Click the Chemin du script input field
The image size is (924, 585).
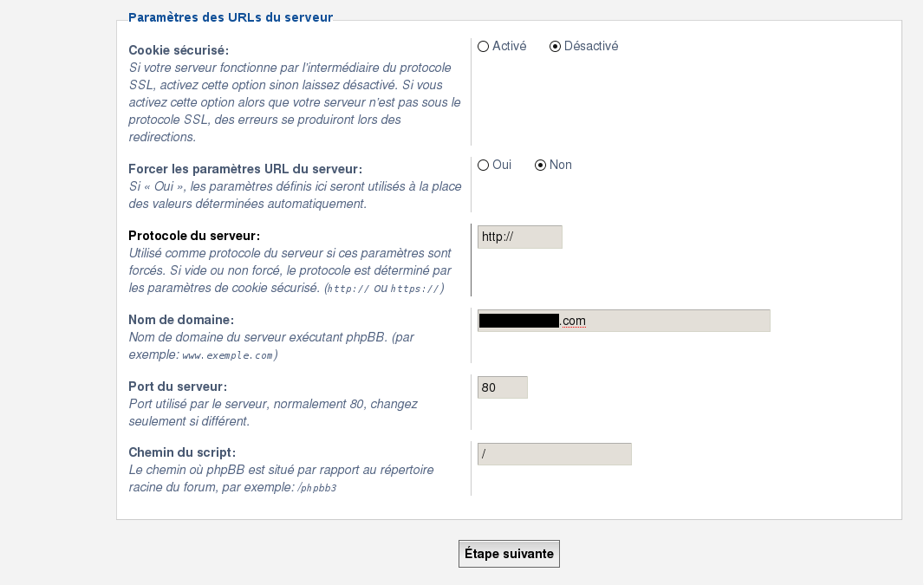point(555,454)
